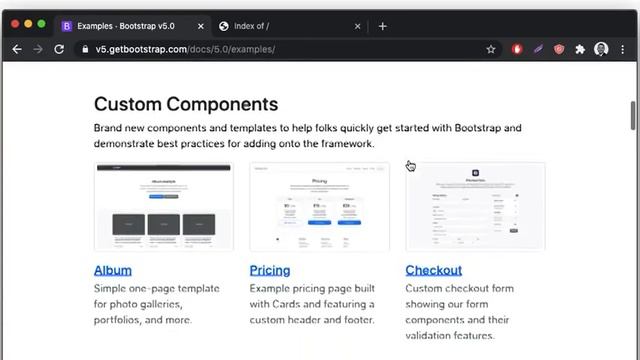This screenshot has height=360, width=640.
Task: Close the Examples Bootstrap v5.0 tab
Action: (x=200, y=26)
